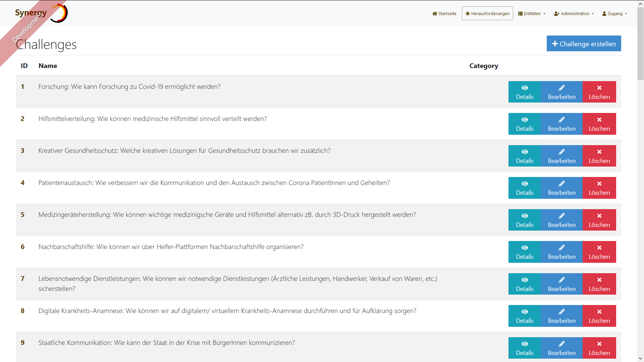Go to Startseite in navbar
The width and height of the screenshot is (644, 362).
point(444,13)
